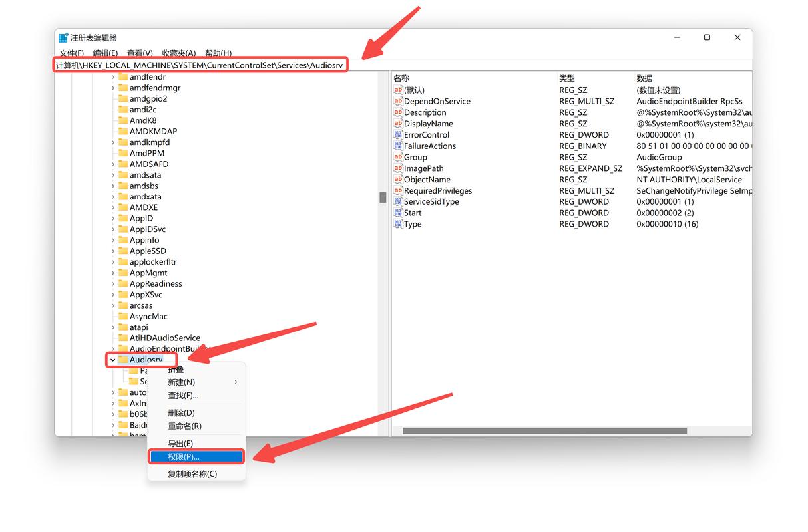808x532 pixels.
Task: Click the ErrorControl DWORD icon
Action: point(398,134)
